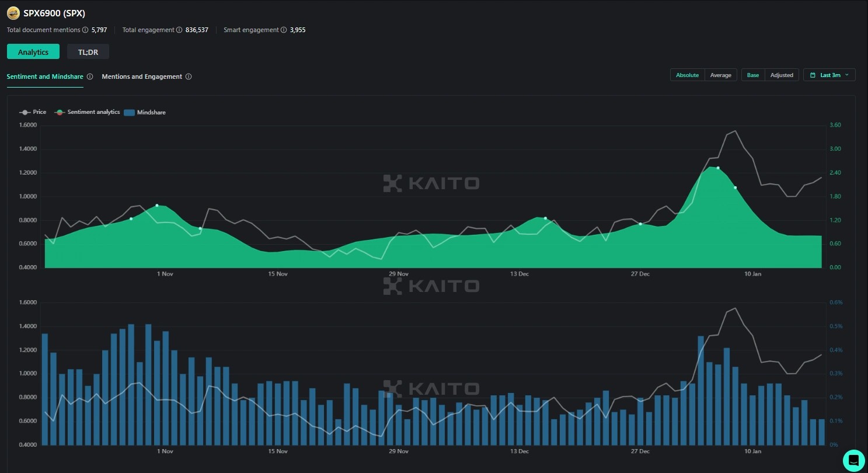This screenshot has width=868, height=473.
Task: Switch values to Average mode
Action: 720,75
